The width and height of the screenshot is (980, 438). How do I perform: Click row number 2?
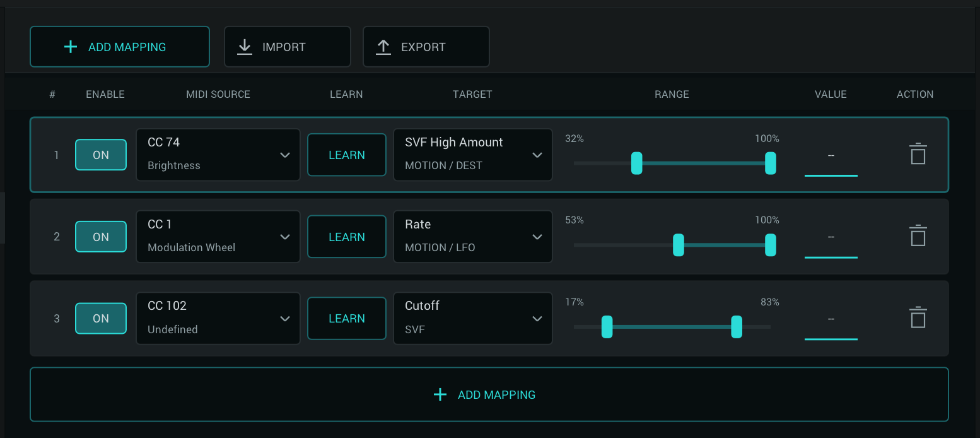(x=57, y=237)
